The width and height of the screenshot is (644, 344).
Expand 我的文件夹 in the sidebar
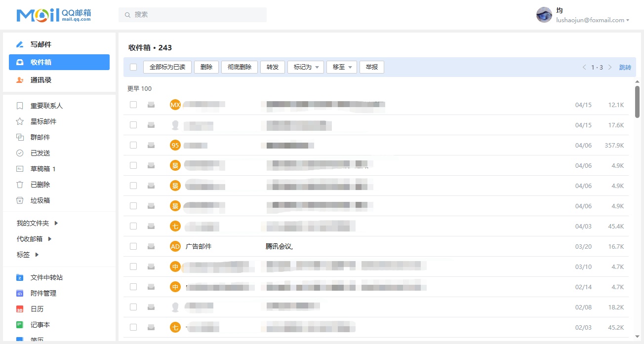coord(38,223)
